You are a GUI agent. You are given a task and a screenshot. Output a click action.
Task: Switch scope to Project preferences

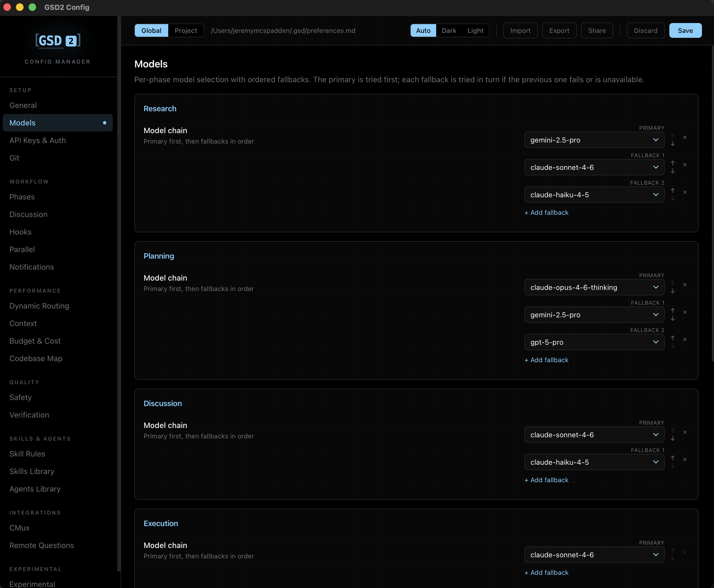coord(185,30)
